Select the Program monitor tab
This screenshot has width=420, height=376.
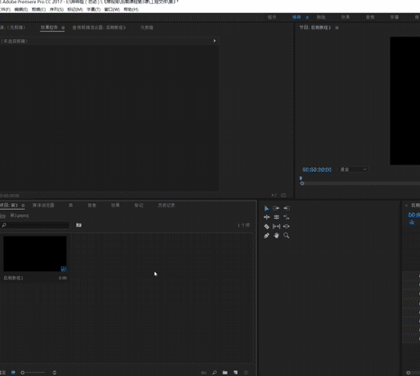[315, 28]
